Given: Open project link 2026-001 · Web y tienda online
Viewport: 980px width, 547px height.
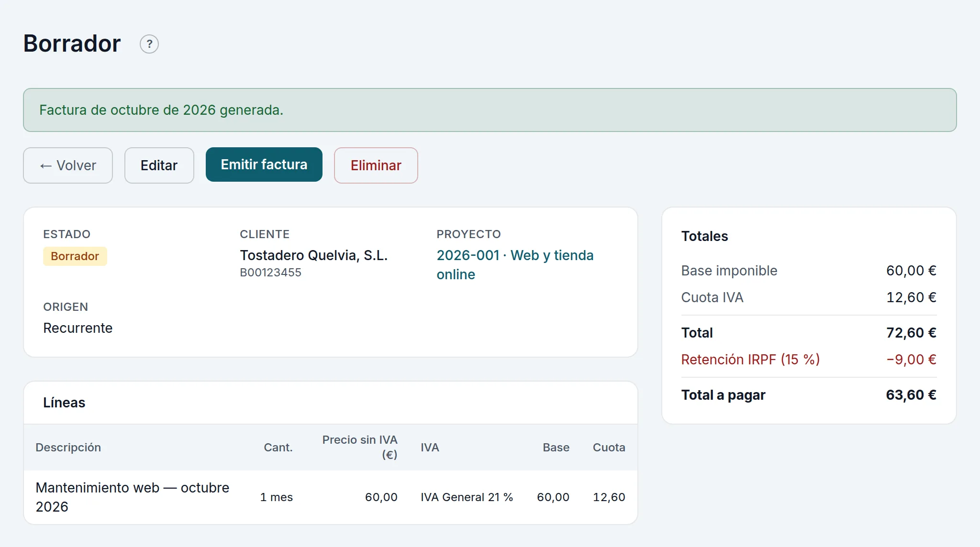Looking at the screenshot, I should coord(515,265).
